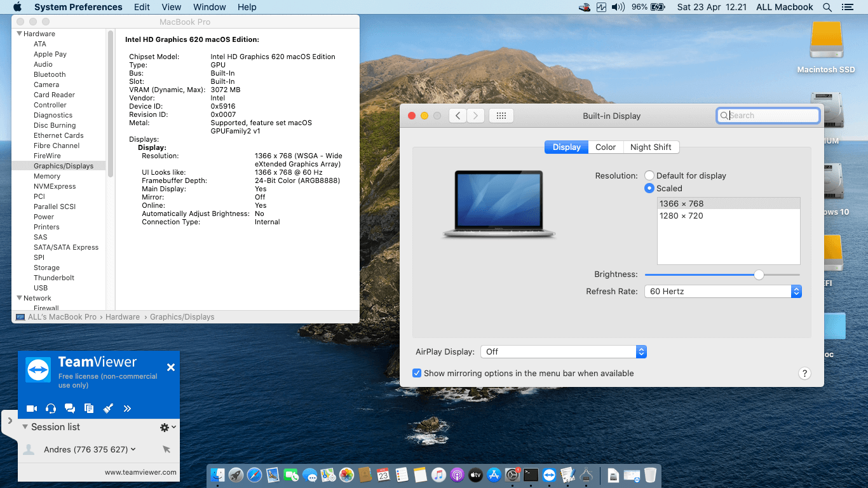Image resolution: width=868 pixels, height=488 pixels.
Task: Select Bluetooth in the Hardware list
Action: (50, 74)
